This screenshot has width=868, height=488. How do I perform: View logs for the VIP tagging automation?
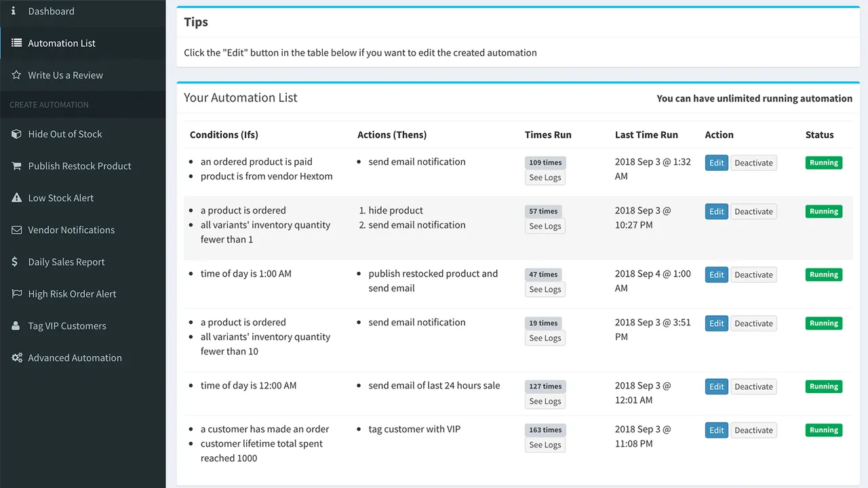pyautogui.click(x=545, y=444)
